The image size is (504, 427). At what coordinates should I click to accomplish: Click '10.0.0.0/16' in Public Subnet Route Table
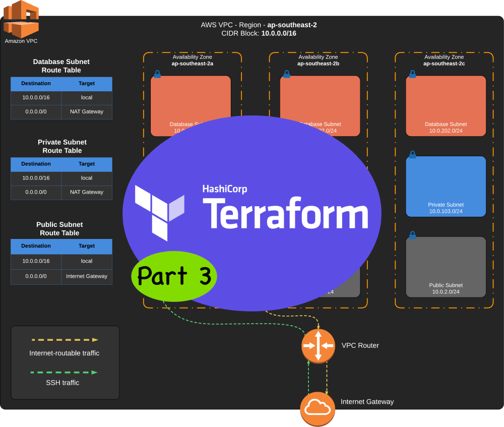(x=36, y=261)
